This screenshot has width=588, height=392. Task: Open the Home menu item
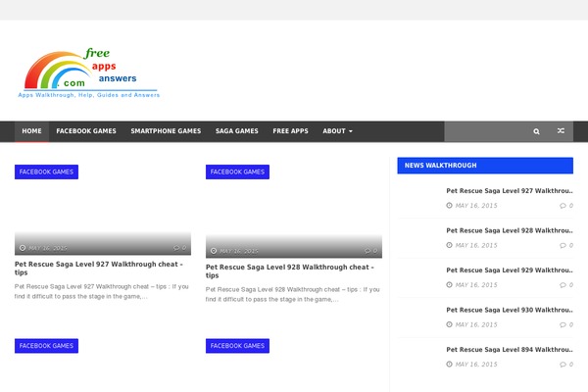click(x=31, y=131)
